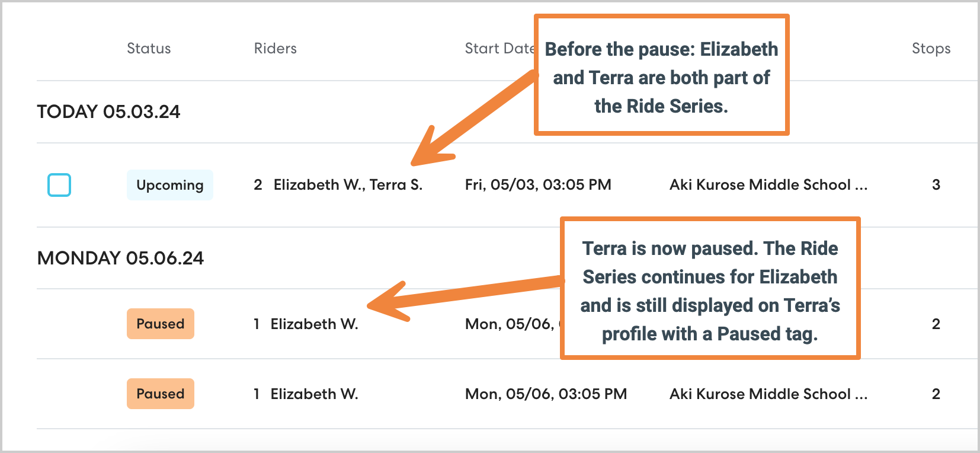Open riders Elizabeth W., Terra S.
This screenshot has height=453, width=980.
348,185
